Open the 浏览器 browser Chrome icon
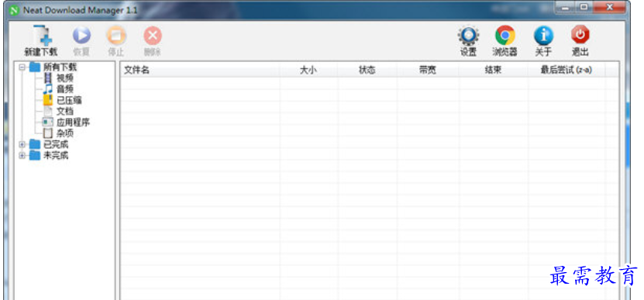Screen dimensions: 644x300 pos(505,40)
